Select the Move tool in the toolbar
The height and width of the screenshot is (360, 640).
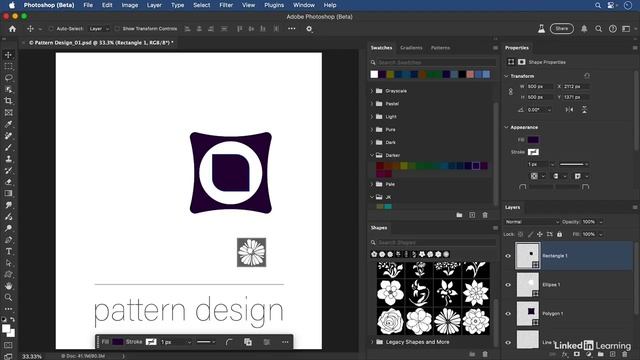click(9, 55)
